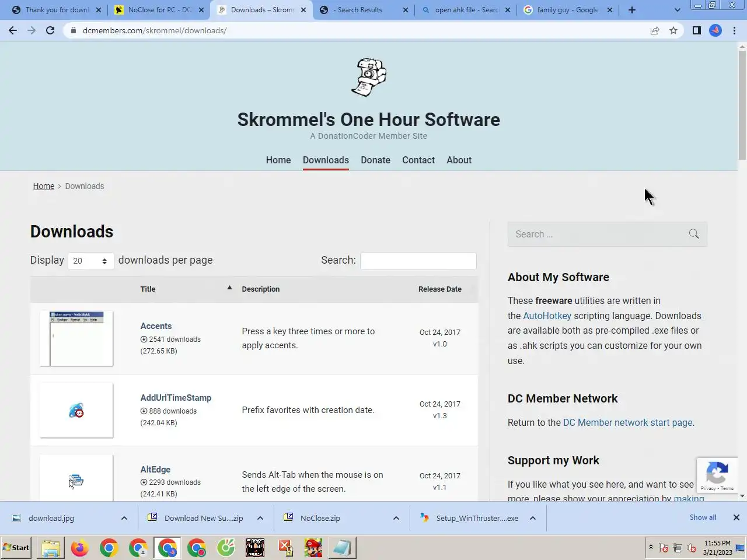The height and width of the screenshot is (560, 747).
Task: Reload the page with the refresh icon
Action: click(x=50, y=30)
